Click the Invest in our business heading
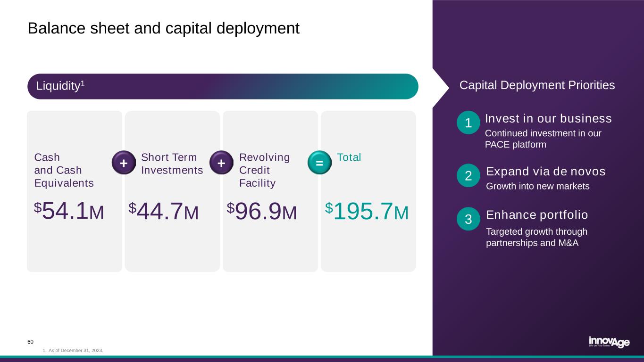Image resolution: width=644 pixels, height=362 pixels. [x=548, y=118]
